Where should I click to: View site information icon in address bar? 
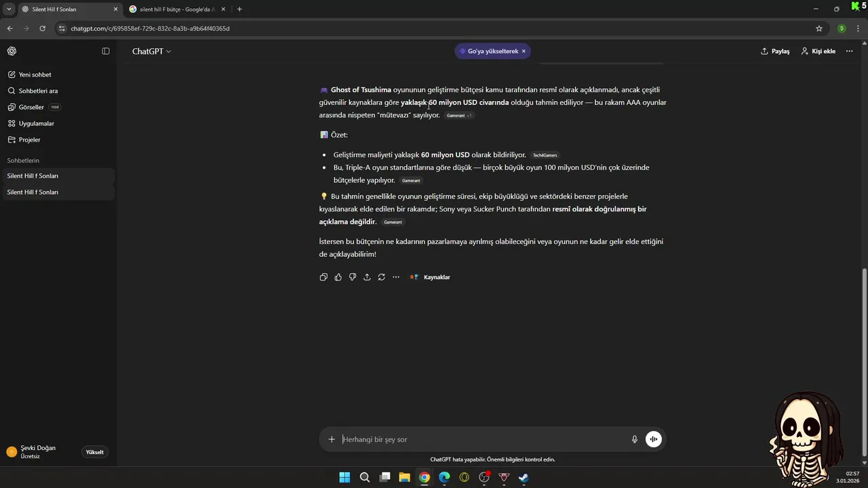(x=62, y=28)
